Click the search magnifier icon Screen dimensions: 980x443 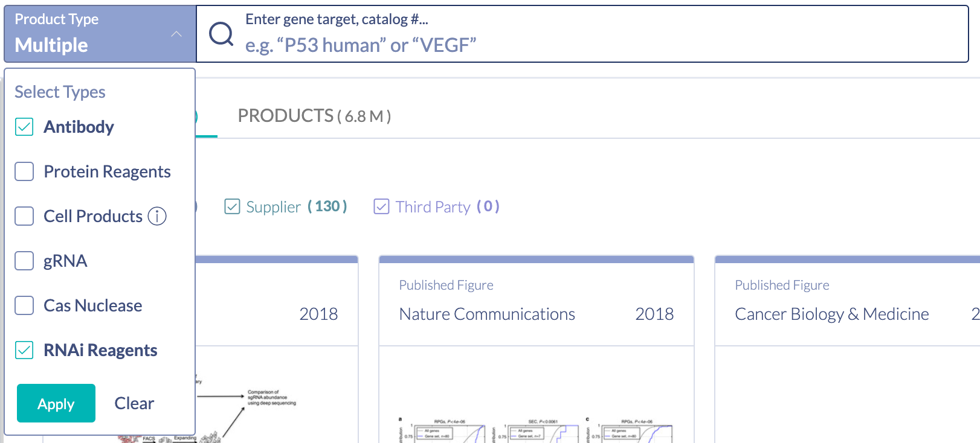221,34
